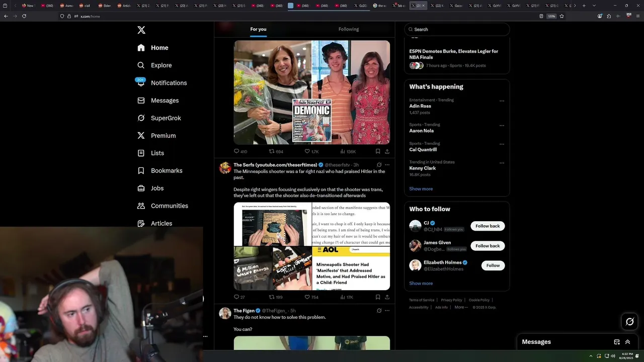Open Premium in the sidebar
The height and width of the screenshot is (362, 644).
(x=156, y=136)
